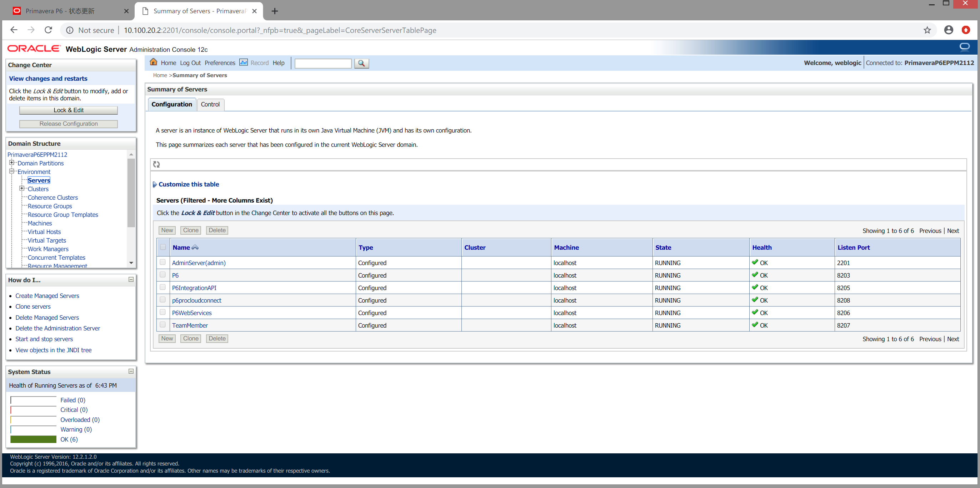Click Start and stop servers link

pos(44,339)
